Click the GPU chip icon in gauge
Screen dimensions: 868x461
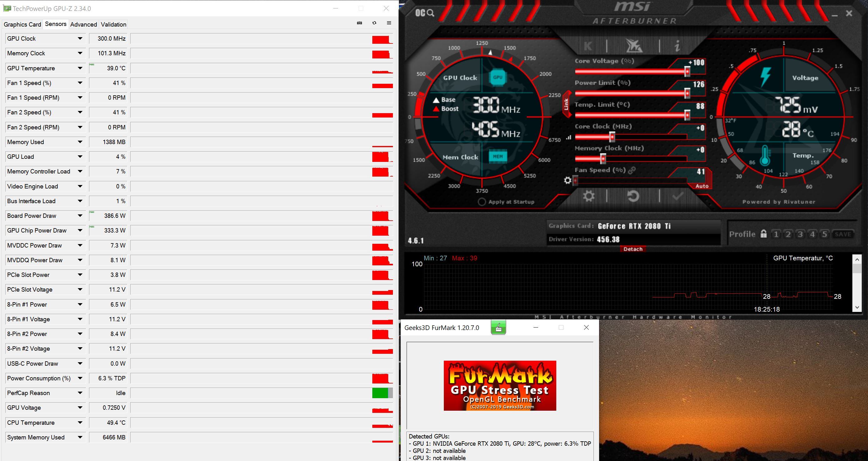click(498, 77)
